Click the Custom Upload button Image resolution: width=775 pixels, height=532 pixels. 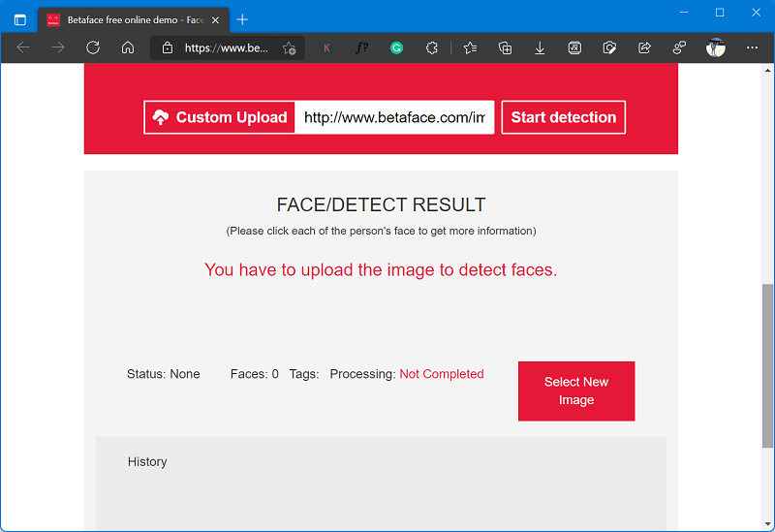[220, 117]
